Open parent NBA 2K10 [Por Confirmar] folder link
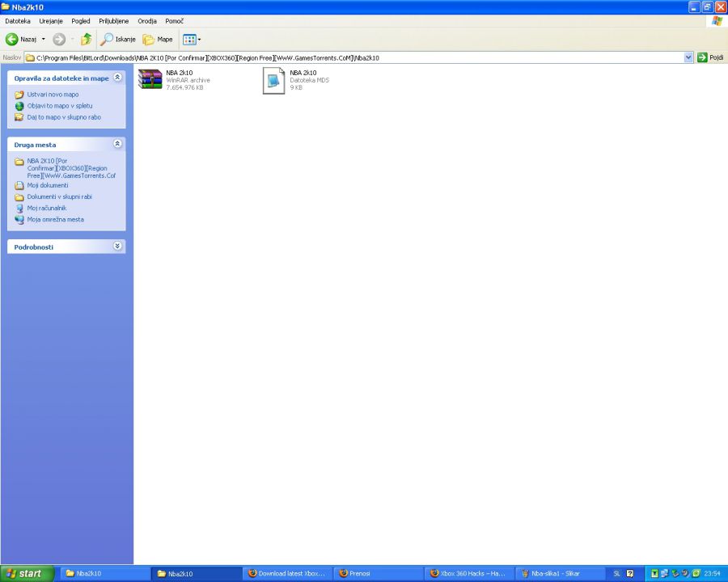Viewport: 728px width, 582px height. 71,168
